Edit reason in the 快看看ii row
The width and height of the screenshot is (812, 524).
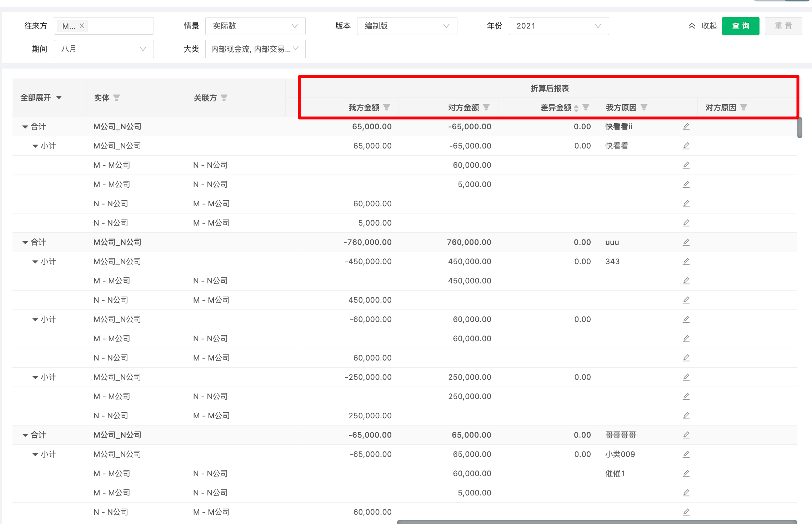click(686, 127)
